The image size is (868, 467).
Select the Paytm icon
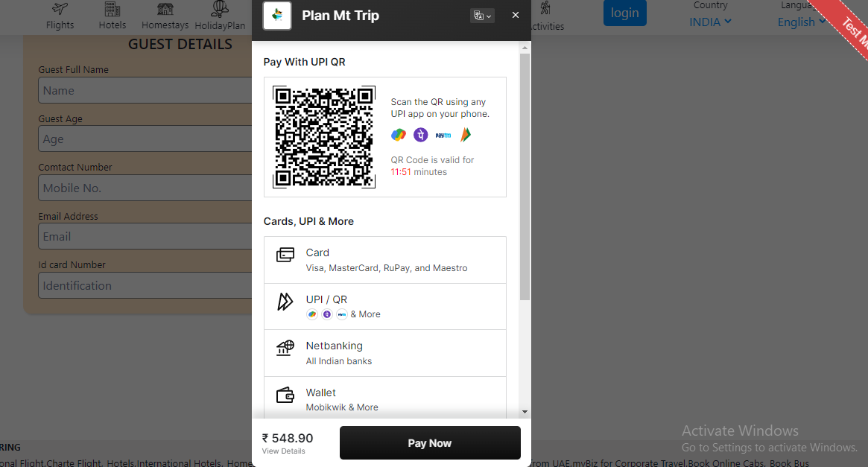tap(441, 135)
